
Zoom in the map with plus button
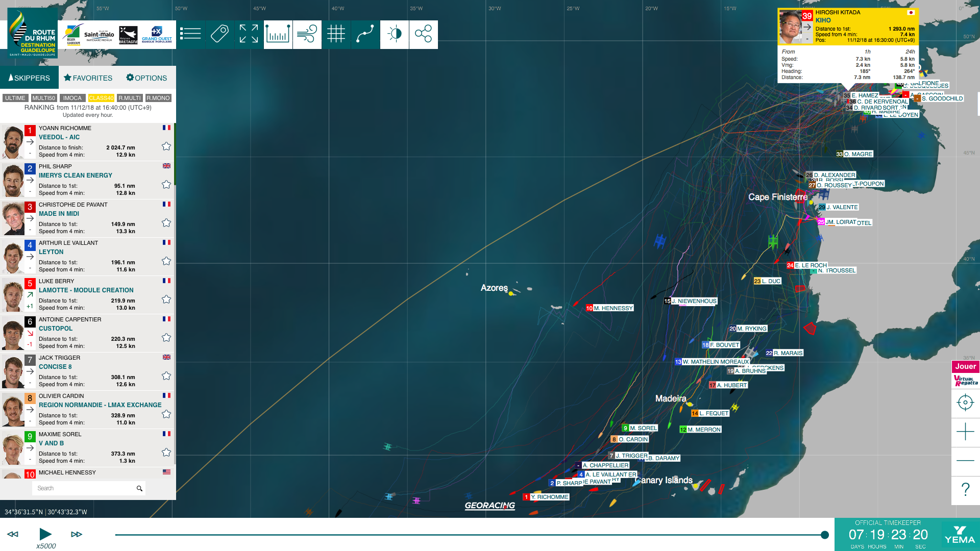pos(965,432)
